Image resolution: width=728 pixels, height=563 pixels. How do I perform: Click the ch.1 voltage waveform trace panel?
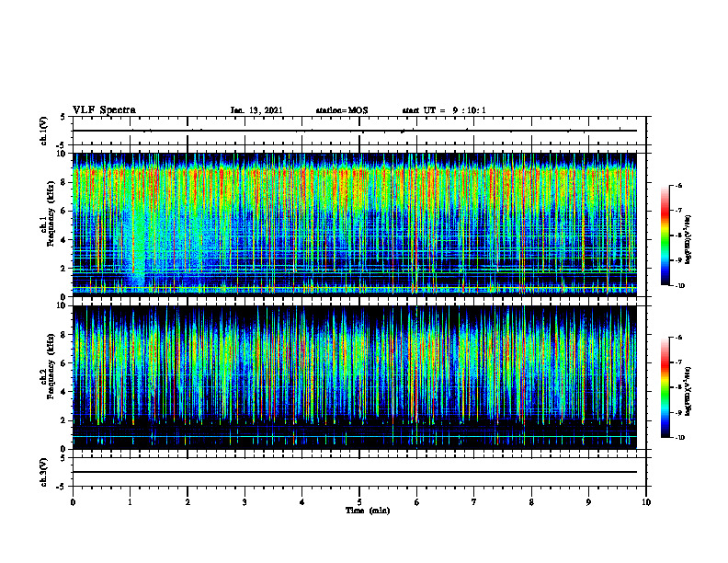pyautogui.click(x=359, y=131)
